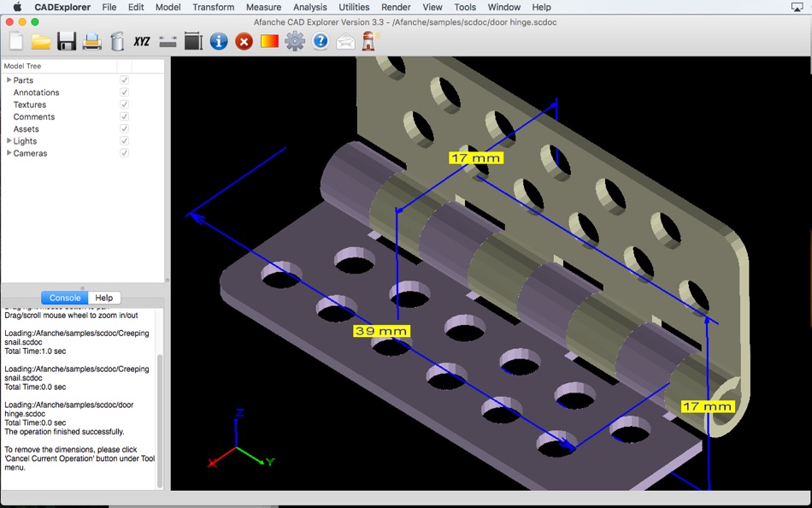The width and height of the screenshot is (812, 508).
Task: Save the model with the floppy disk icon
Action: (x=67, y=41)
